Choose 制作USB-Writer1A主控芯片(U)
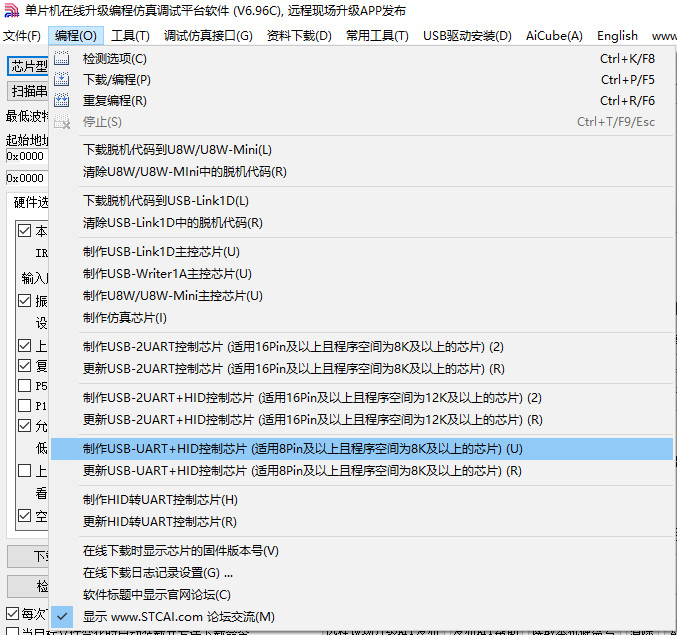Image resolution: width=677 pixels, height=635 pixels. 362,274
